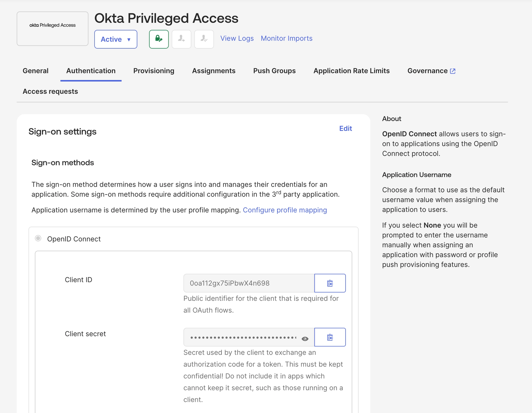Switch to the General tab
This screenshot has height=413, width=532.
pyautogui.click(x=36, y=71)
